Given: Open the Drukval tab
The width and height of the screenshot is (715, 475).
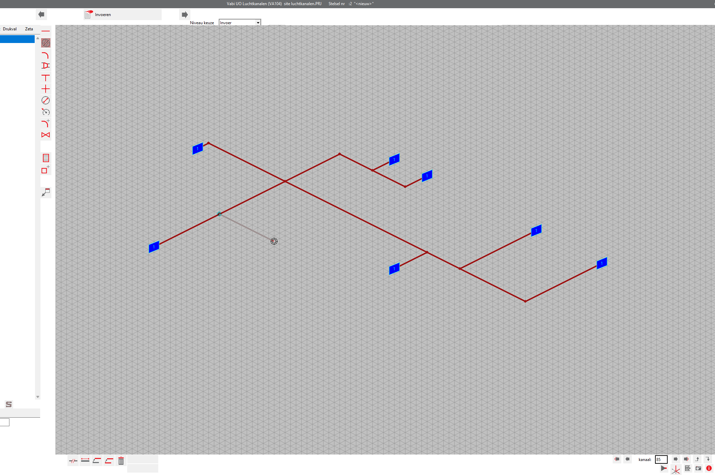Looking at the screenshot, I should coord(10,29).
